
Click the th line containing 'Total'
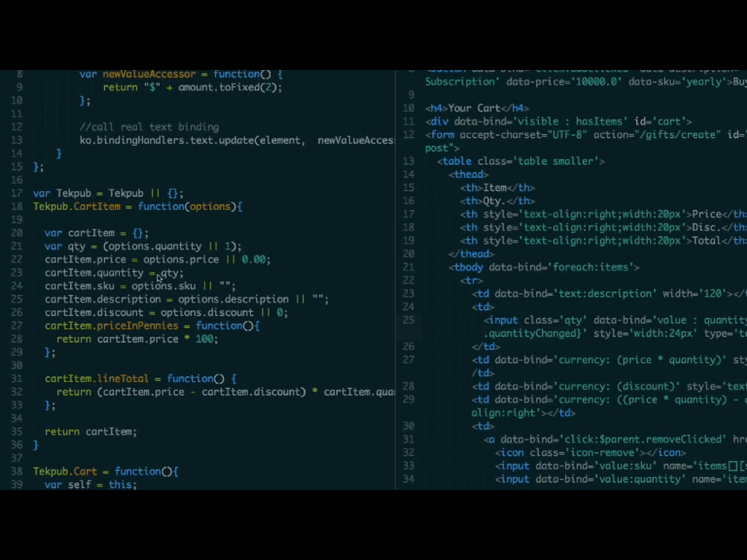603,241
